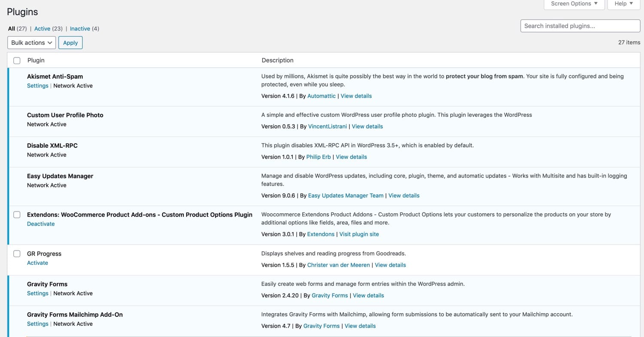Deactivate the Extendons WooCommerce plugin
The height and width of the screenshot is (337, 644).
pyautogui.click(x=41, y=224)
